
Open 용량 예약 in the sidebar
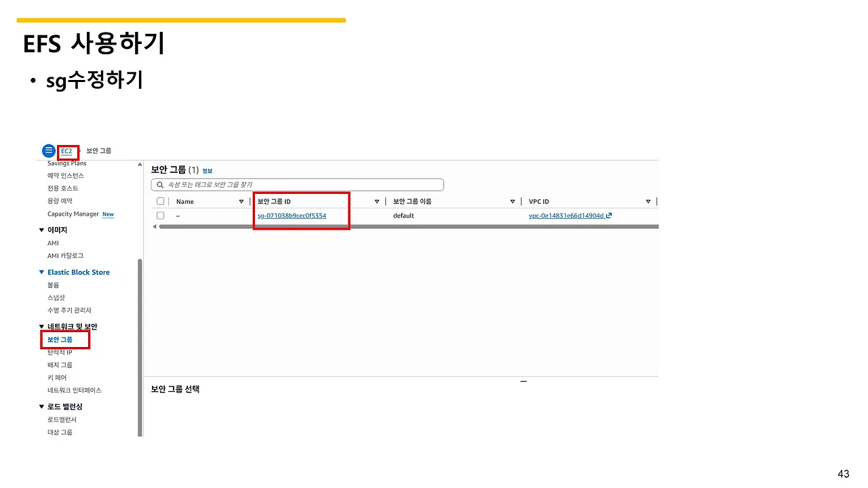coord(60,201)
